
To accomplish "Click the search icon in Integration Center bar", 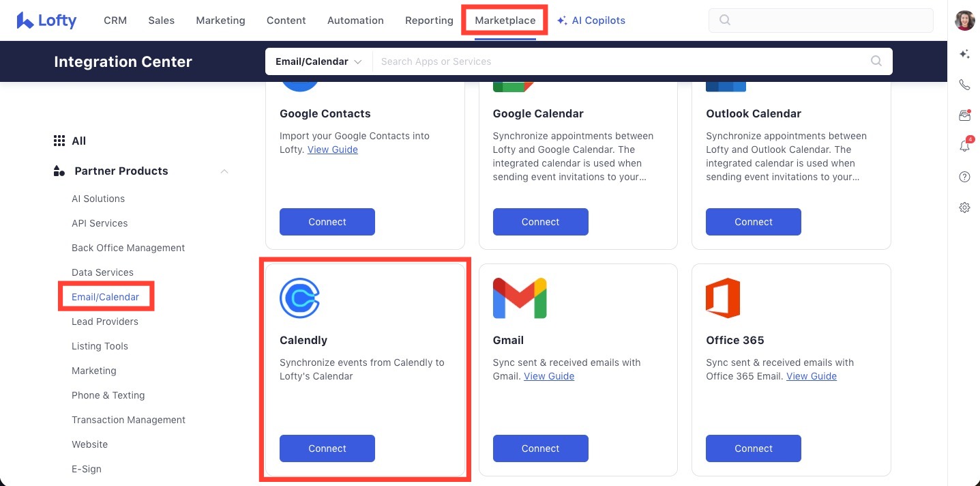I will point(876,61).
